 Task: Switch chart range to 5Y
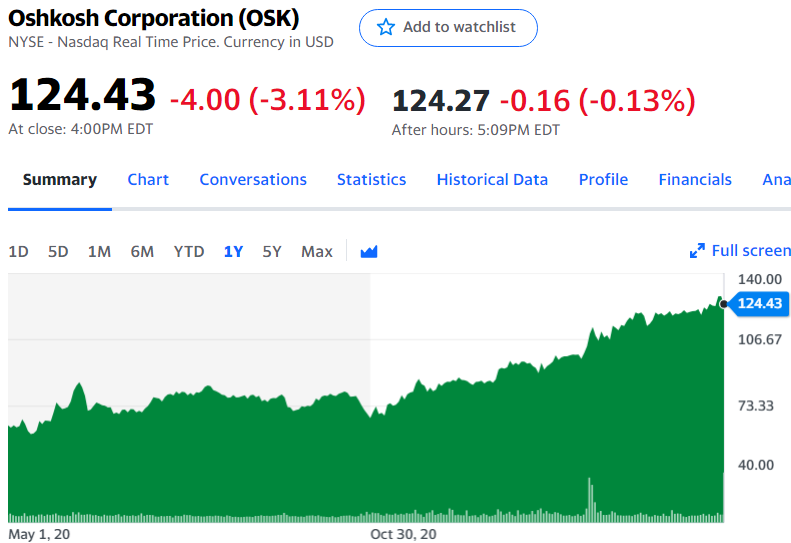click(x=272, y=251)
